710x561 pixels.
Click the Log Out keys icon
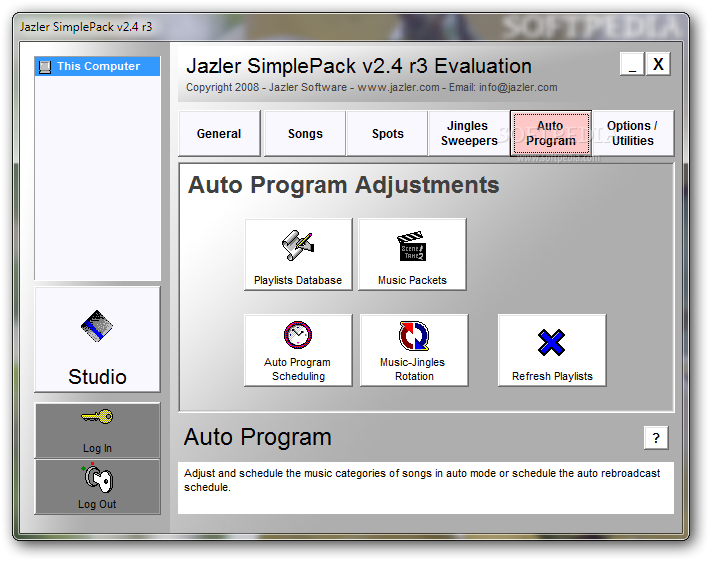point(97,478)
